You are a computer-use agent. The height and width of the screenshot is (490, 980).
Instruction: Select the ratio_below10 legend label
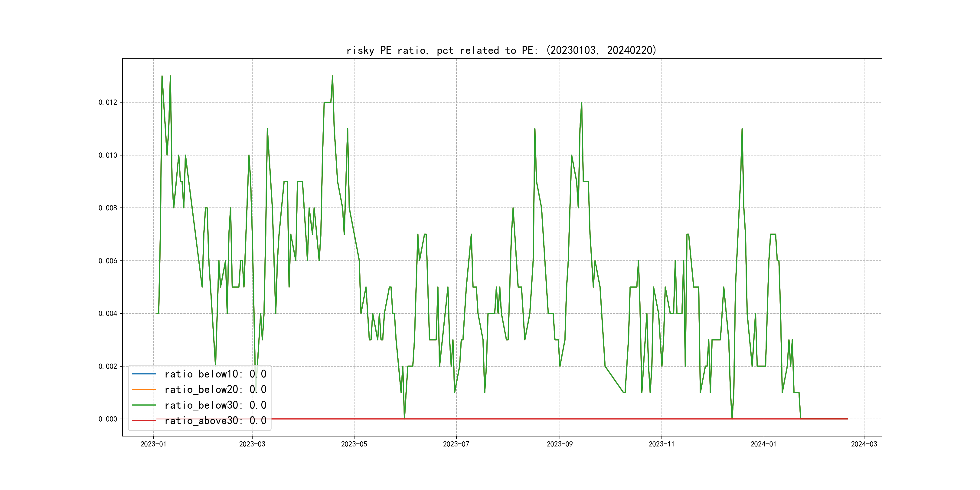(215, 374)
